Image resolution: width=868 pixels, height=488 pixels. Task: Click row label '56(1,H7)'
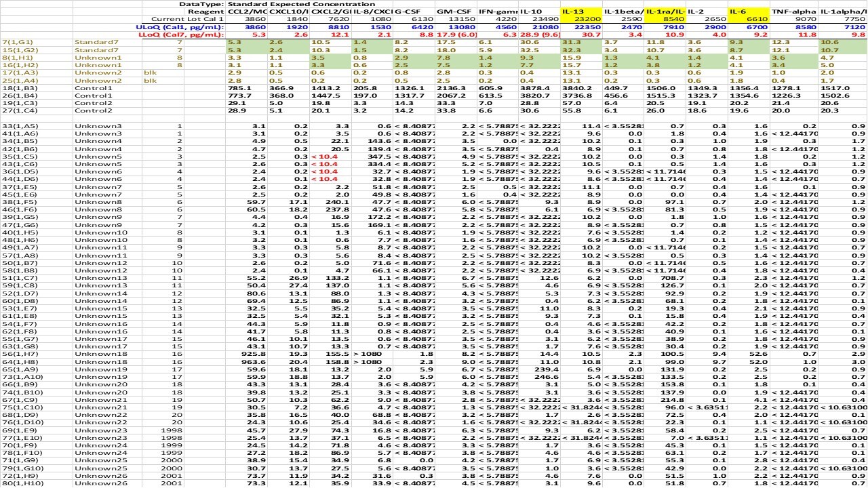(18, 353)
